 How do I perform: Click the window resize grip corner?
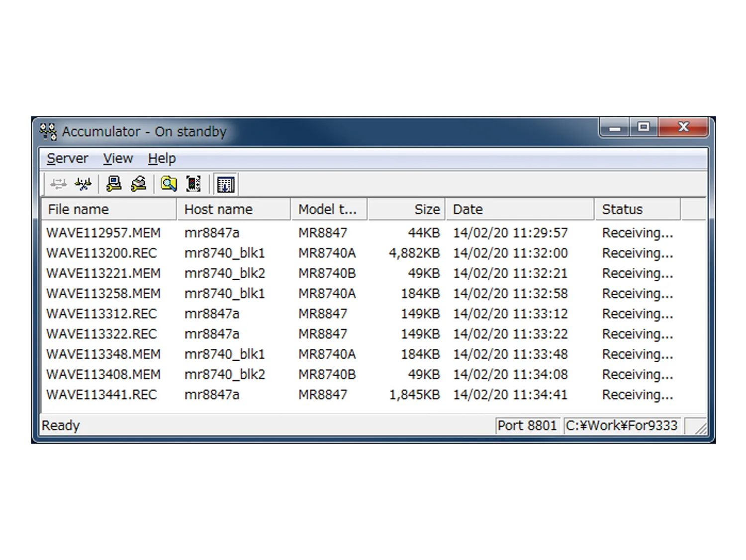[x=698, y=427]
